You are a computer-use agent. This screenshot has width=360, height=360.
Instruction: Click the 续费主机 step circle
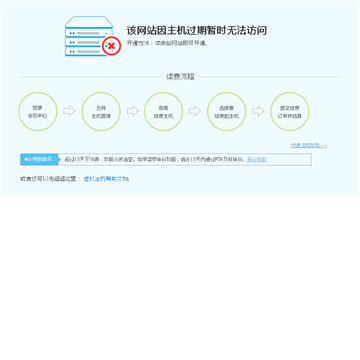coord(163,111)
